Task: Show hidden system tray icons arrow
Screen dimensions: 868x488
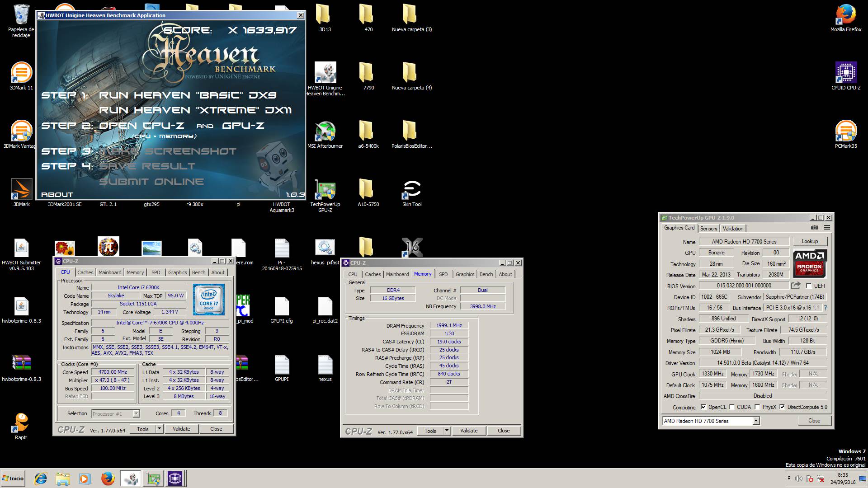Action: (789, 478)
